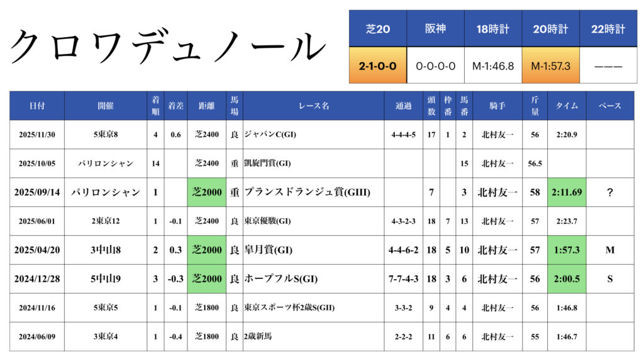
Task: Select the 騎手 column header
Action: (497, 106)
